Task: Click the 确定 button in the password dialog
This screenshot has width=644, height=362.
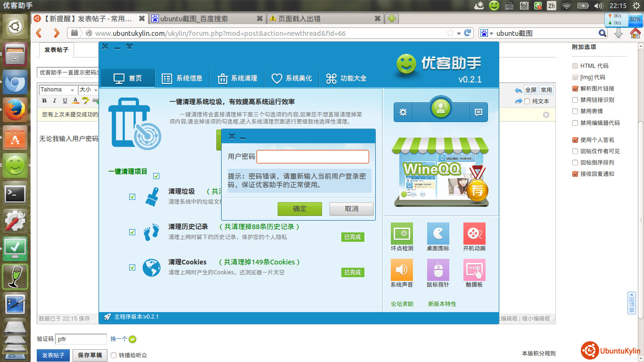Action: click(x=299, y=209)
